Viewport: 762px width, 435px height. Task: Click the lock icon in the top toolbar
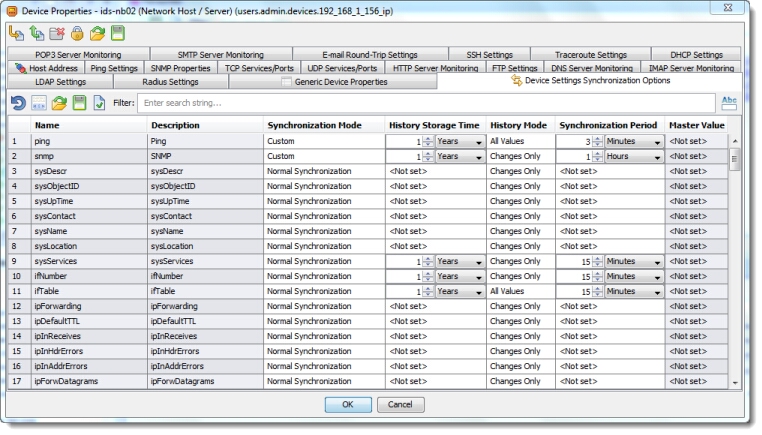pos(76,33)
